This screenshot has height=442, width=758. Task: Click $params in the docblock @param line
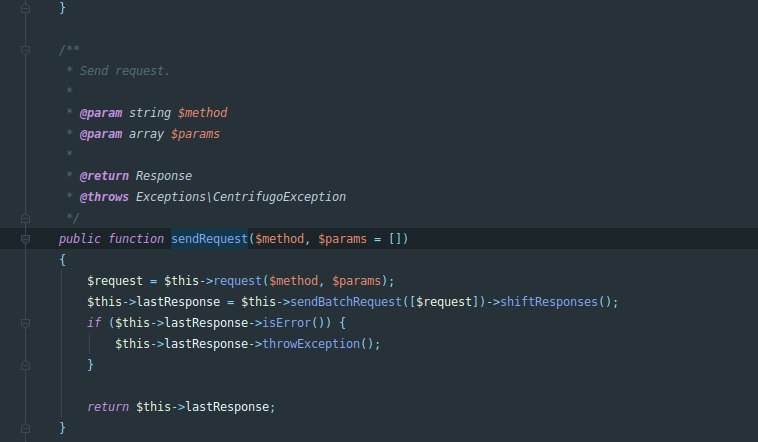tap(195, 134)
